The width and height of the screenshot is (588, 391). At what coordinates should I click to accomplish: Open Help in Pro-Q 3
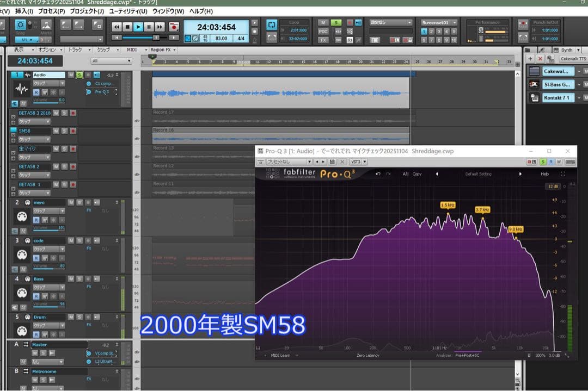click(x=544, y=173)
